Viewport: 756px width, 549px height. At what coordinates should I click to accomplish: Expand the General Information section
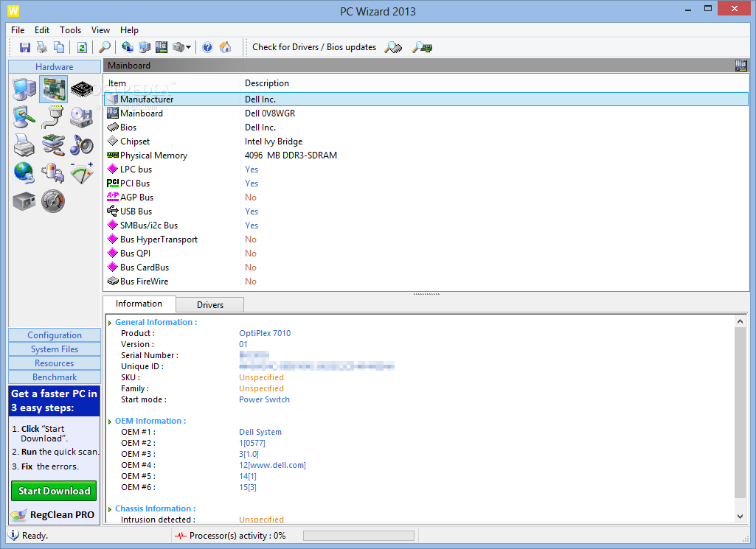tap(109, 322)
